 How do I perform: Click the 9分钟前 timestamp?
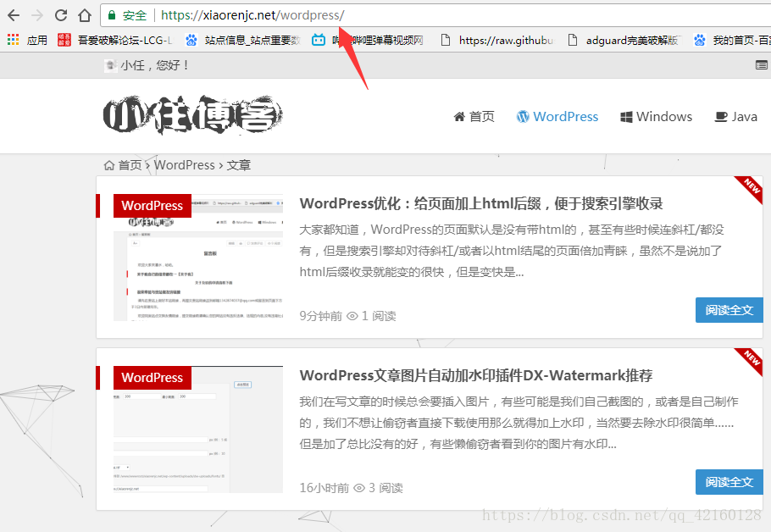coord(320,316)
